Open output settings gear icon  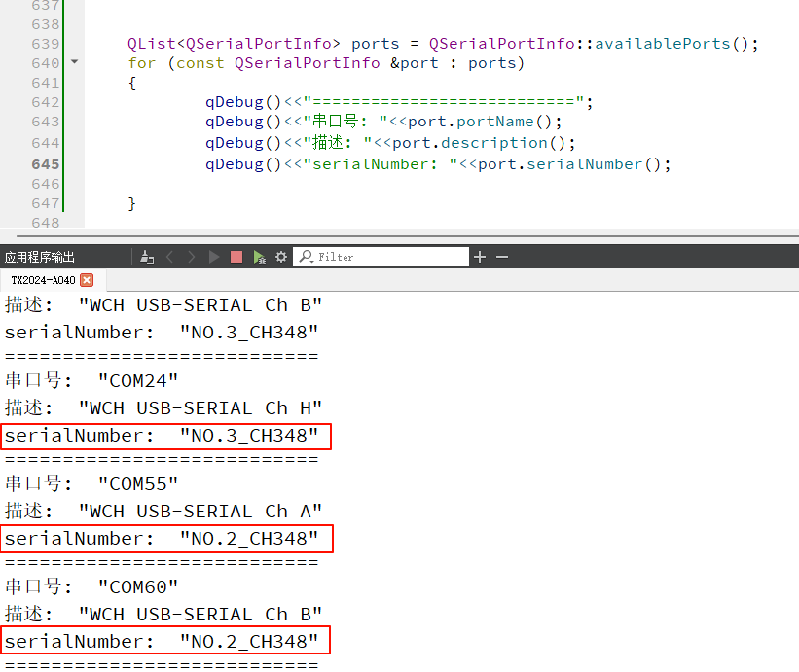coord(281,257)
